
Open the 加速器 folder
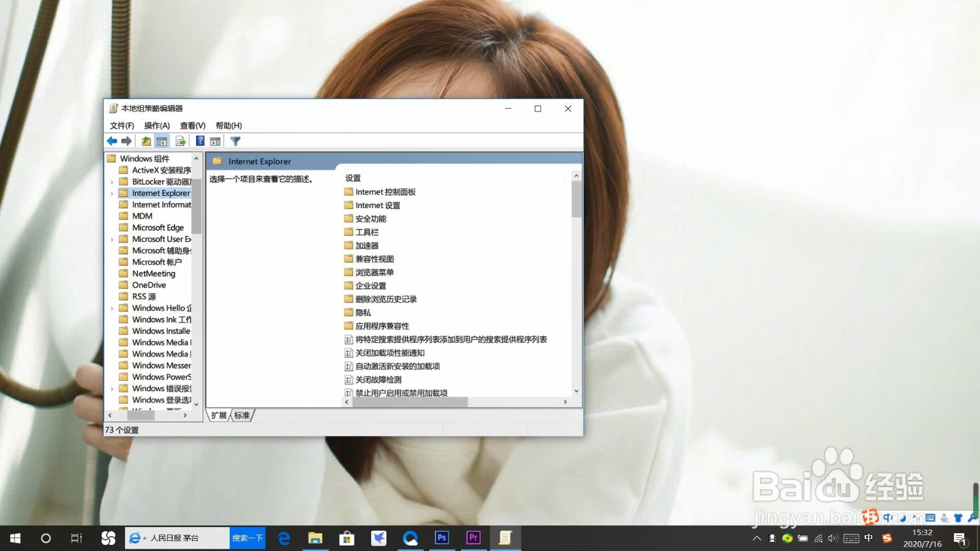(x=361, y=246)
